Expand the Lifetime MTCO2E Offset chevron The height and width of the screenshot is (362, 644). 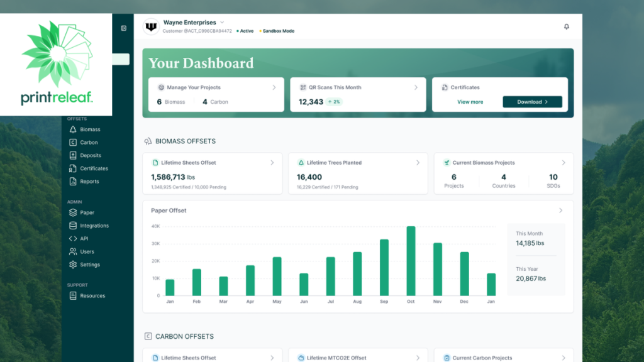pos(418,358)
